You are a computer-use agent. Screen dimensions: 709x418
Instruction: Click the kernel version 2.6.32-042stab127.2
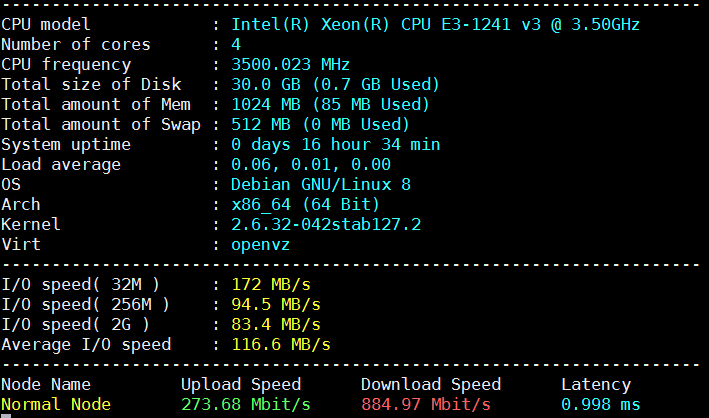[325, 224]
